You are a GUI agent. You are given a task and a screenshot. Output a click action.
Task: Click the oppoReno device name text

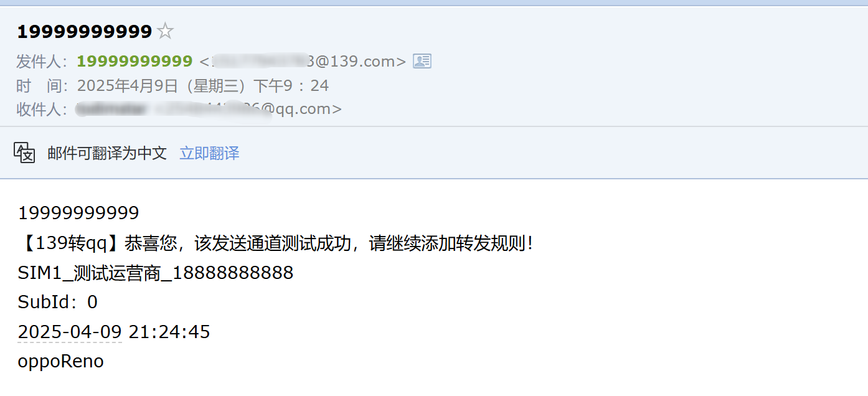pyautogui.click(x=60, y=362)
